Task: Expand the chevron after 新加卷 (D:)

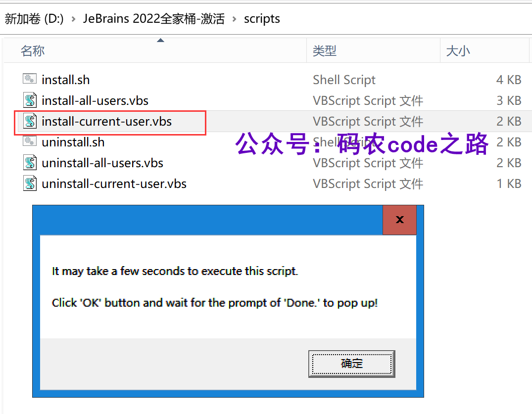Action: pyautogui.click(x=73, y=19)
